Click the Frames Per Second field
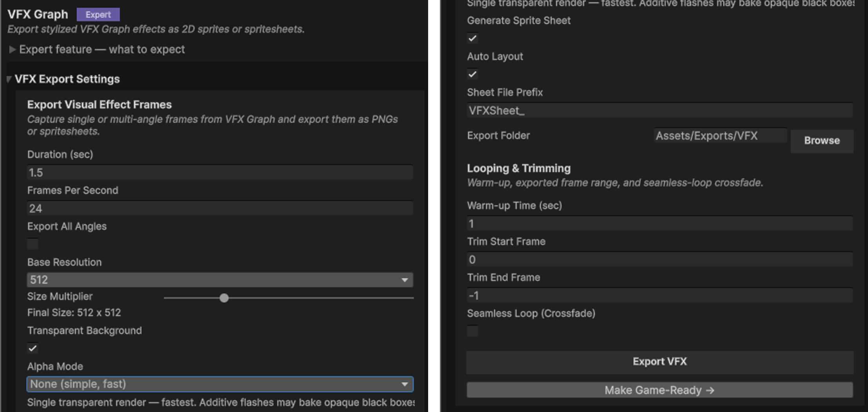The width and height of the screenshot is (868, 412). point(220,209)
